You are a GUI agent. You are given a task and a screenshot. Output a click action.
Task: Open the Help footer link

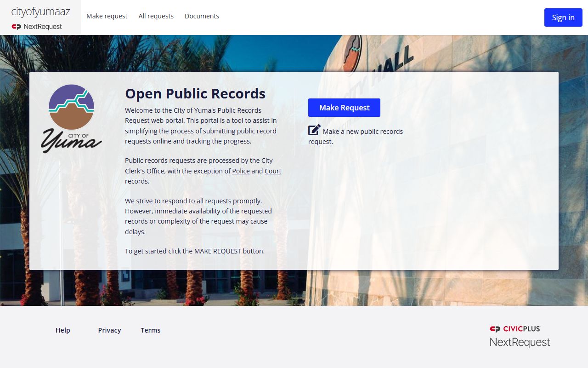click(x=63, y=330)
